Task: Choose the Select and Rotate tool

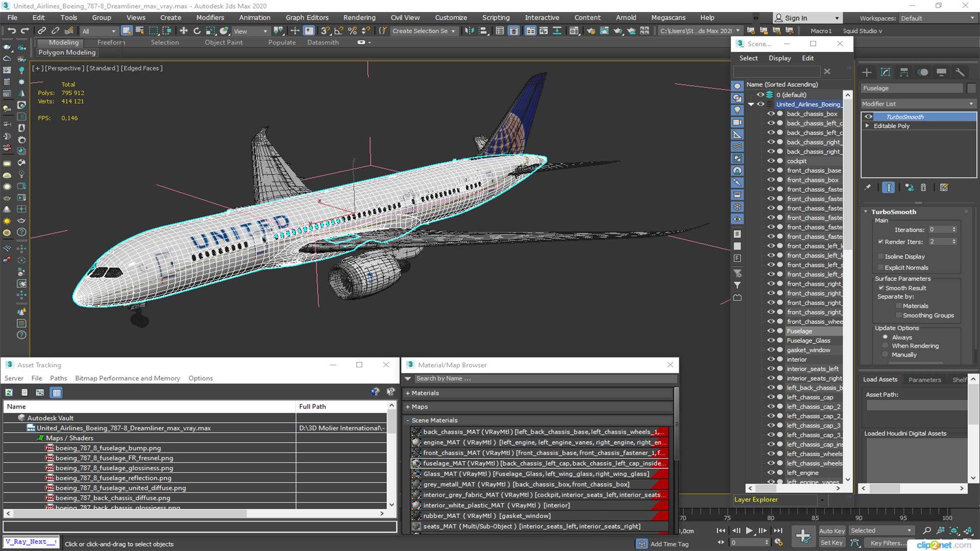Action: pyautogui.click(x=197, y=31)
